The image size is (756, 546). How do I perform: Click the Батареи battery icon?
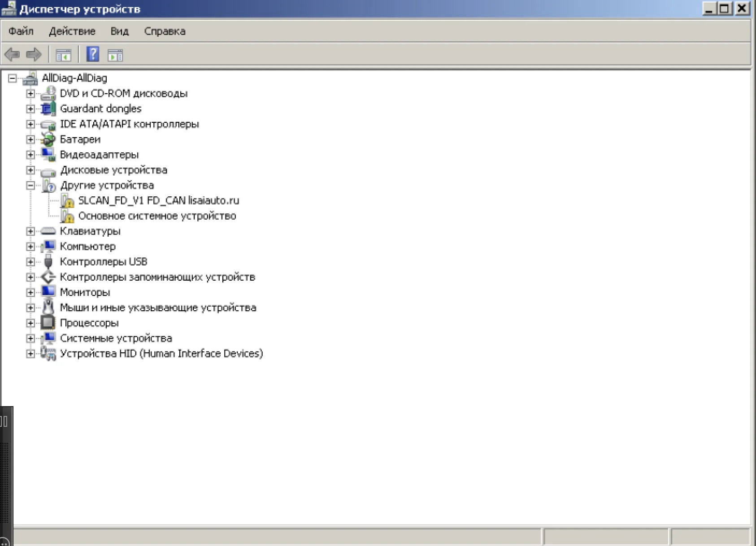tap(48, 139)
